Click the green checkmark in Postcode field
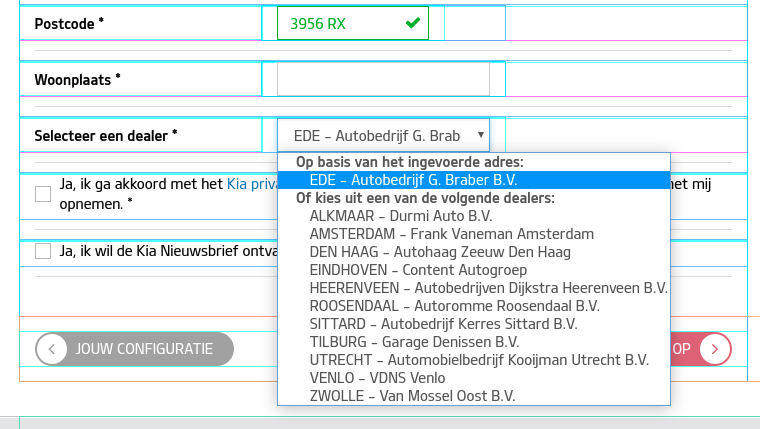 [x=412, y=23]
